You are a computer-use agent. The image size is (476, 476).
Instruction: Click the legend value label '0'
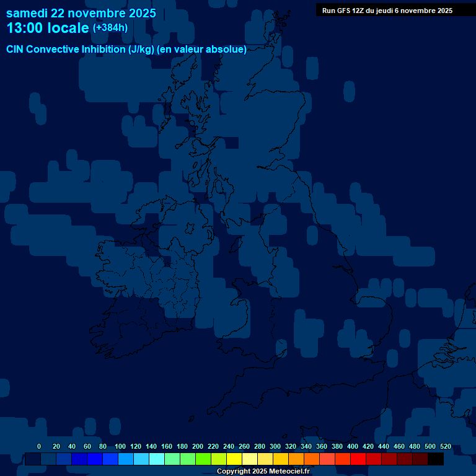pyautogui.click(x=39, y=446)
